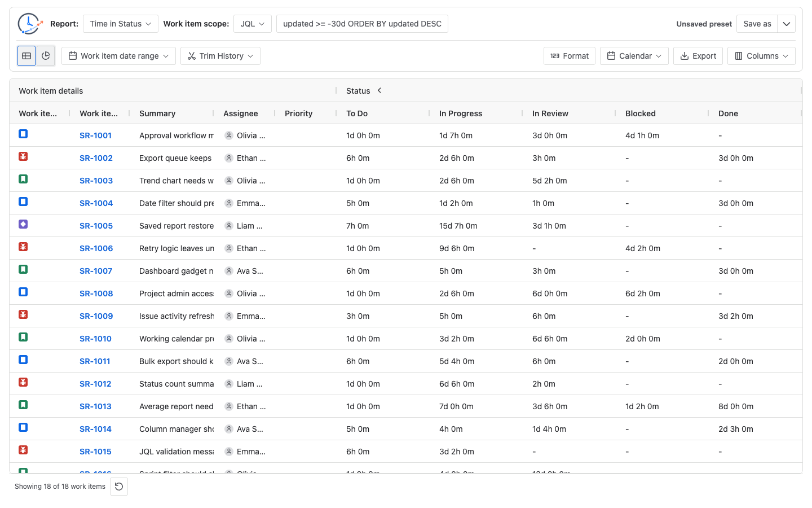Click 'Showing 18 of 18 work items' text
Image resolution: width=812 pixels, height=508 pixels.
[x=60, y=487]
